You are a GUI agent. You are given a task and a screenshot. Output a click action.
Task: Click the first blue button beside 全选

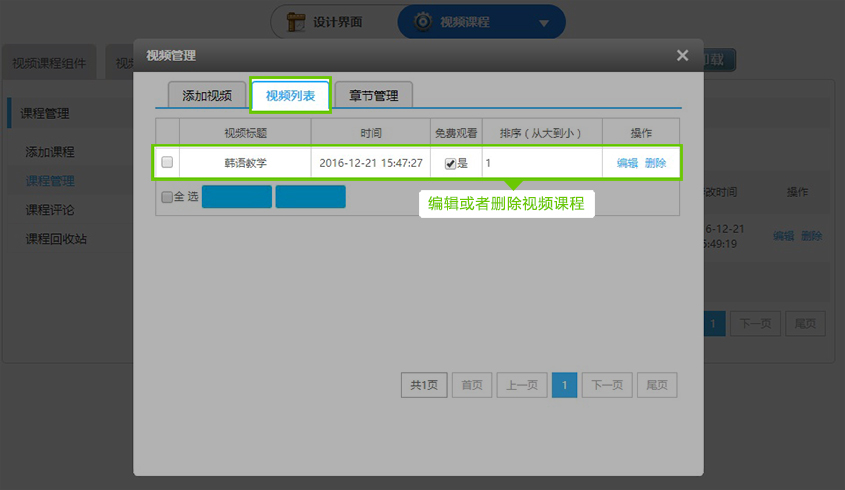click(237, 196)
